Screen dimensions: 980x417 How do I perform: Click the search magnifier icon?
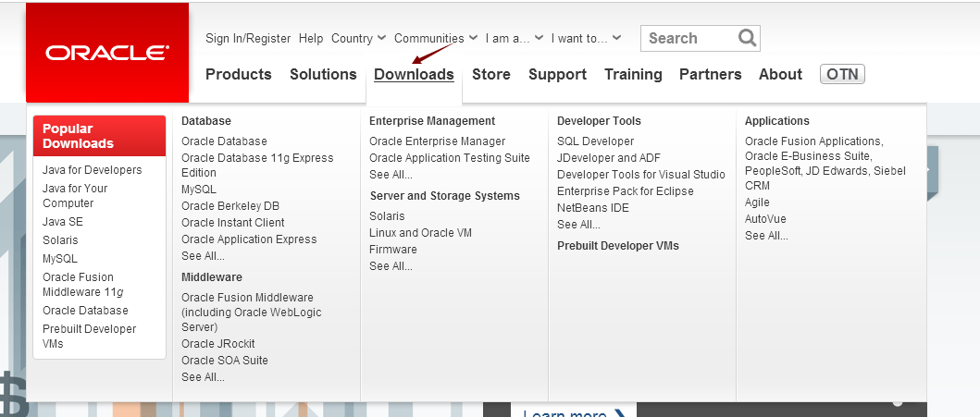(747, 38)
